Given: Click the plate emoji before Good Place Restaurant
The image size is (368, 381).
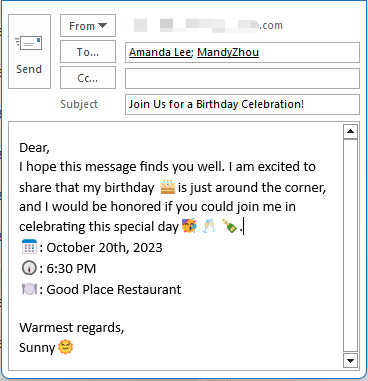Looking at the screenshot, I should click(29, 289).
